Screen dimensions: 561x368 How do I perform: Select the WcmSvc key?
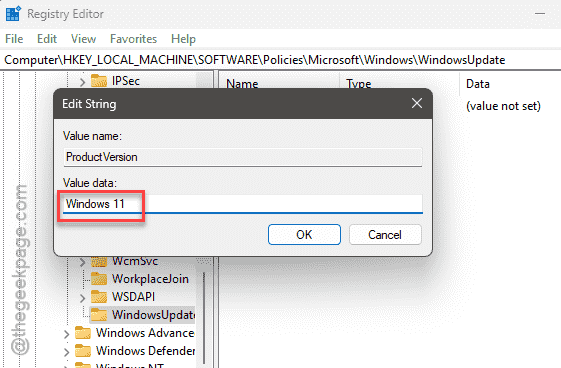(x=135, y=261)
